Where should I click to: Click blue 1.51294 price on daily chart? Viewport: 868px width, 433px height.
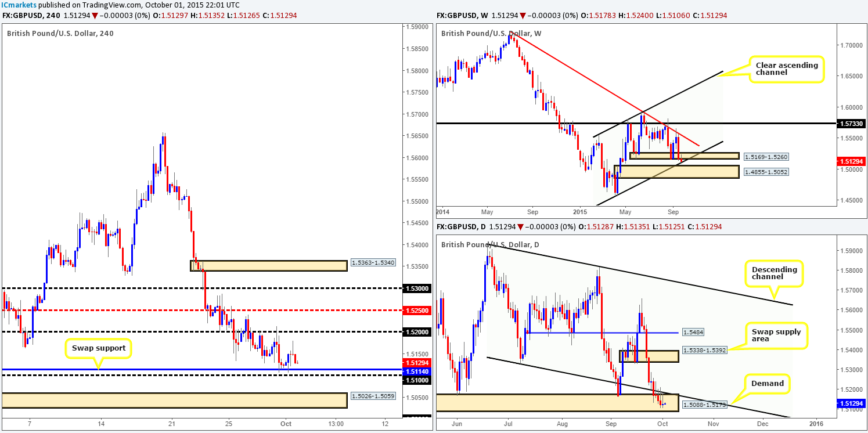click(x=851, y=403)
